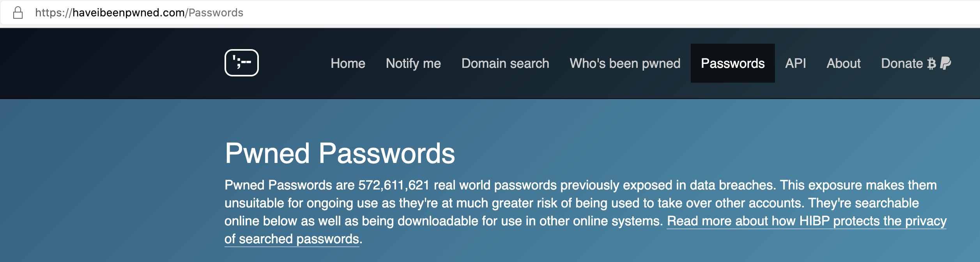
Task: Open the Home navigation item
Action: point(348,64)
